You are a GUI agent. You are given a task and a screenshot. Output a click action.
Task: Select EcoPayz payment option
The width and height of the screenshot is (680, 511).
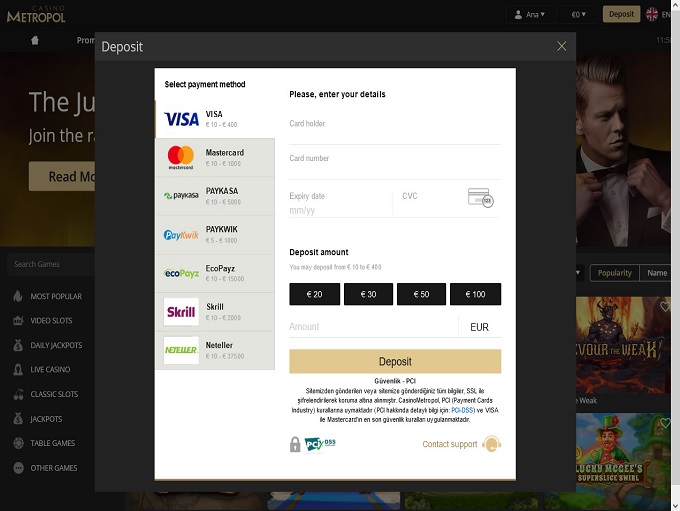[x=215, y=273]
